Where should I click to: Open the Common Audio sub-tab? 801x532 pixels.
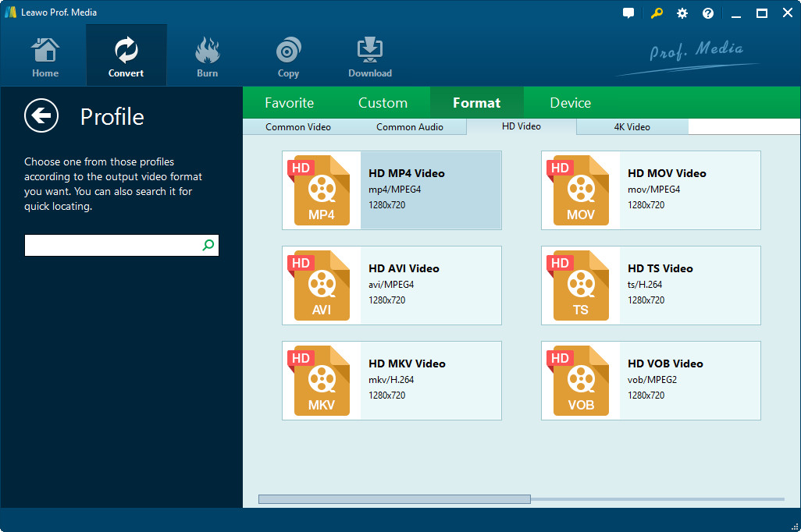tap(410, 127)
